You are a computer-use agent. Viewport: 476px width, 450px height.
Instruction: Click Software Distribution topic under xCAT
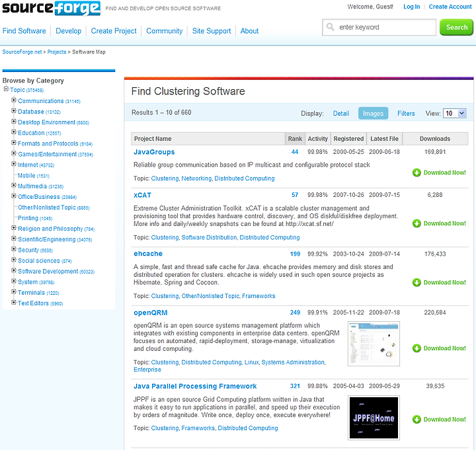pyautogui.click(x=209, y=238)
